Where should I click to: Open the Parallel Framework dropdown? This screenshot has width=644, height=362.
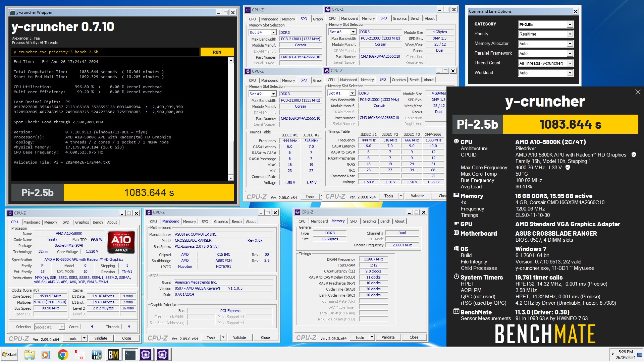570,54
